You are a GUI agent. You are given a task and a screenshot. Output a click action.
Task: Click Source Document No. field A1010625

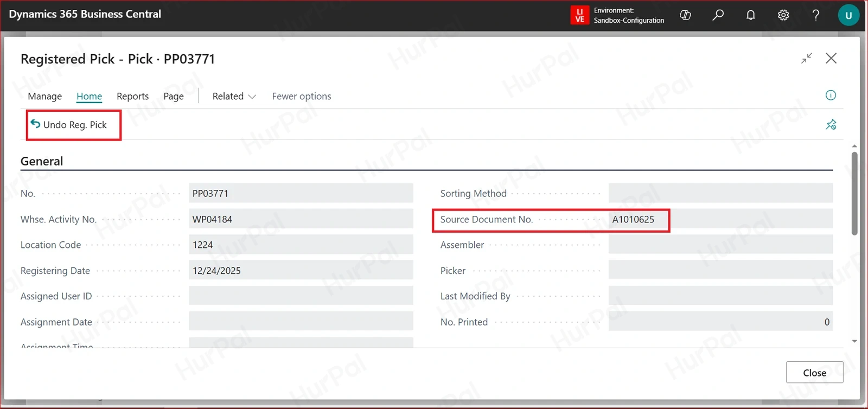(720, 219)
